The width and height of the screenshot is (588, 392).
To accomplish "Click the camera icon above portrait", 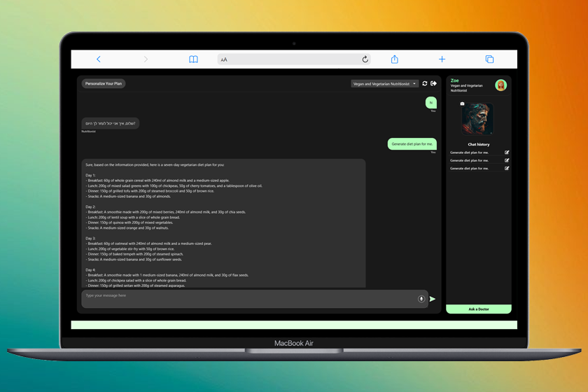I will [x=462, y=104].
